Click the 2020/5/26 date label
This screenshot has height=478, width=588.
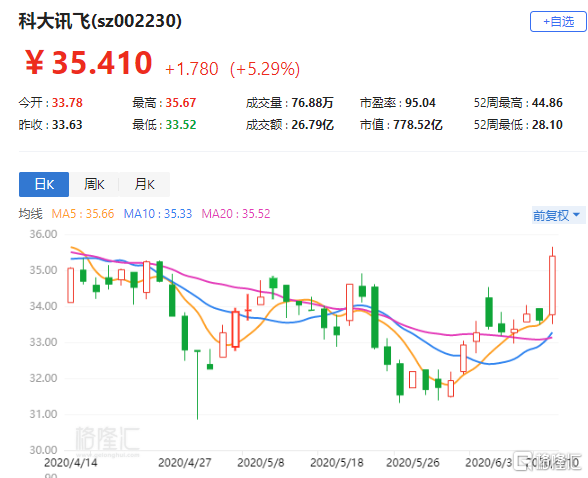412,463
